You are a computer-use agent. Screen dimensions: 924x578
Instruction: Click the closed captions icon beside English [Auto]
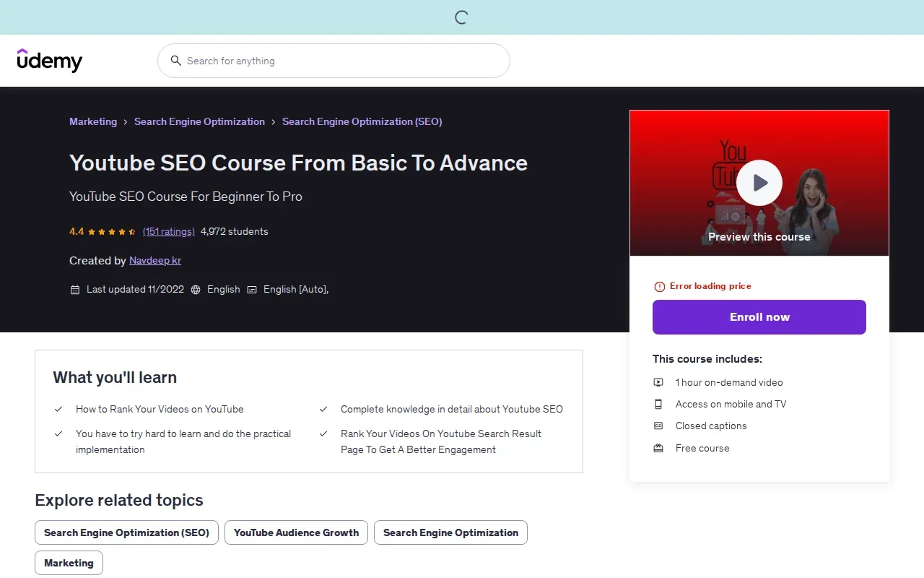tap(252, 290)
